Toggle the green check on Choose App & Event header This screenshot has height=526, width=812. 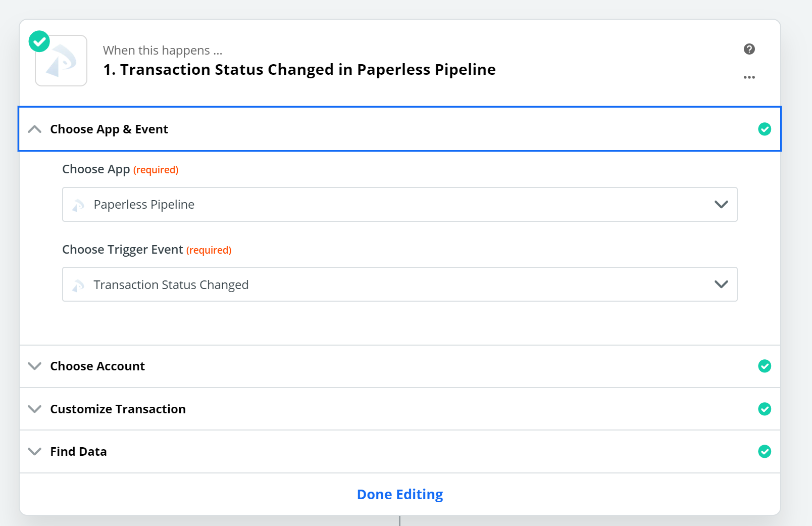pos(765,129)
